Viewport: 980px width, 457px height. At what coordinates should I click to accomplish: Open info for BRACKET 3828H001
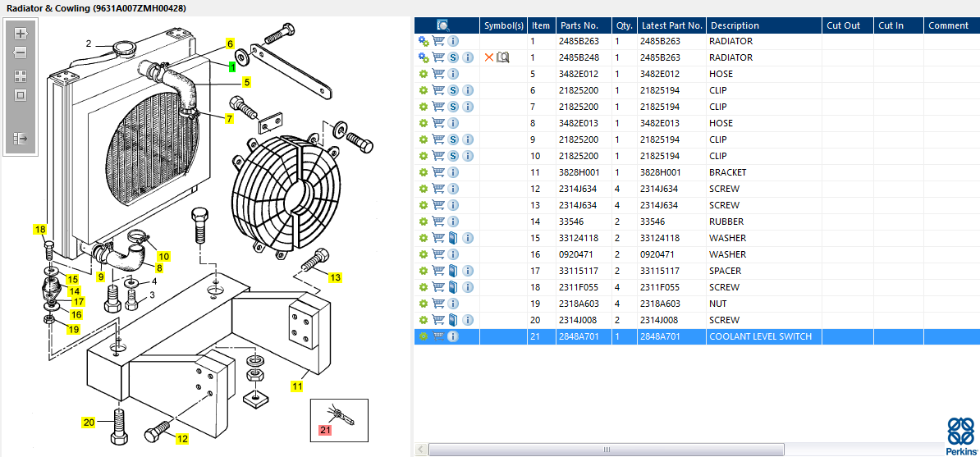[x=453, y=172]
